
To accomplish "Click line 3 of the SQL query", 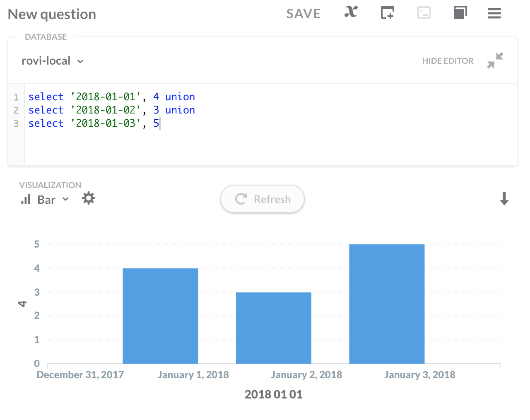I will point(93,123).
